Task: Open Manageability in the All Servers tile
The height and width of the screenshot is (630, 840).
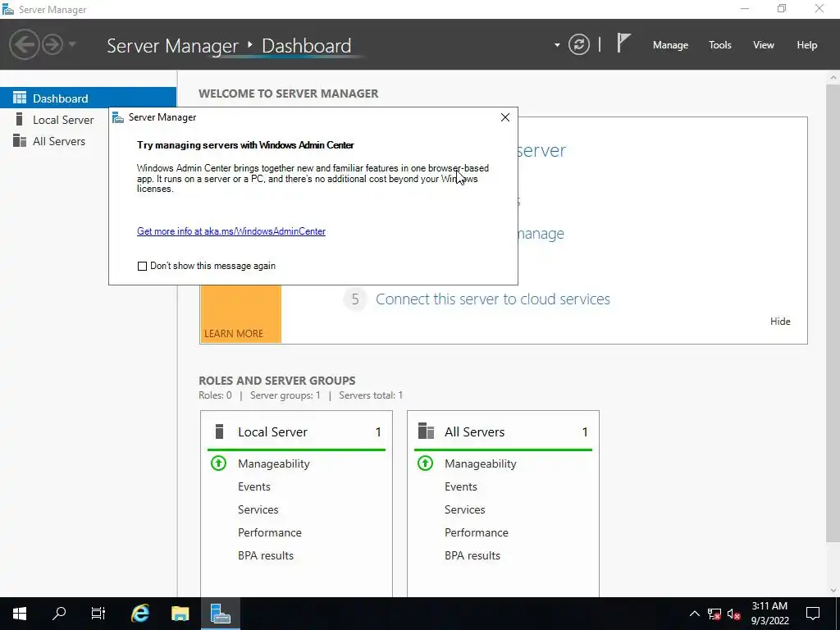Action: pyautogui.click(x=481, y=463)
